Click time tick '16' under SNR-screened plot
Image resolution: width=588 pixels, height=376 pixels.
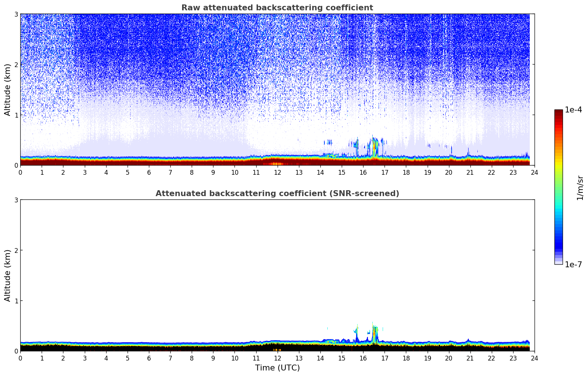(x=363, y=358)
